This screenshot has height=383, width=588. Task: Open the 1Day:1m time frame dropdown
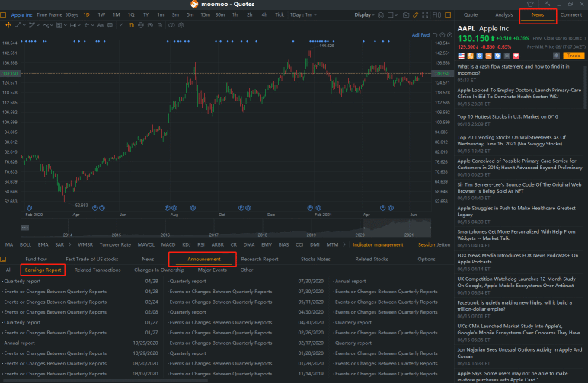tap(303, 15)
